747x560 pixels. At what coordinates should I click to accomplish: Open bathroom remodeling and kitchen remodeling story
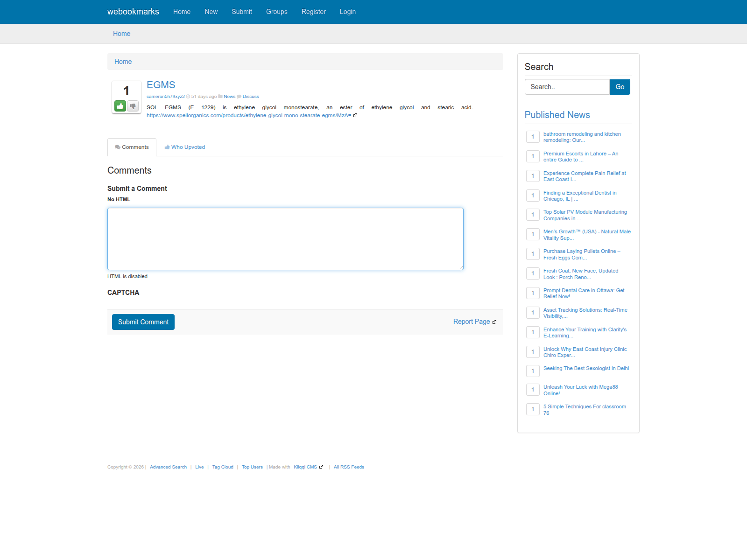[582, 137]
